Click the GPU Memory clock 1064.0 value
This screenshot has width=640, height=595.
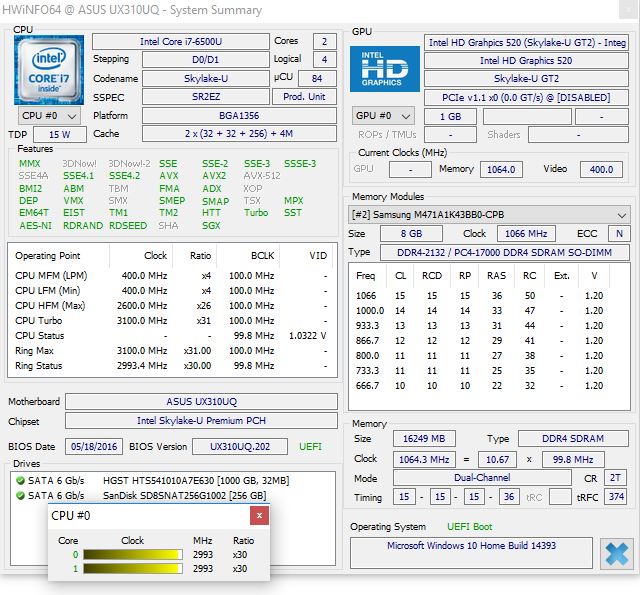(x=501, y=169)
